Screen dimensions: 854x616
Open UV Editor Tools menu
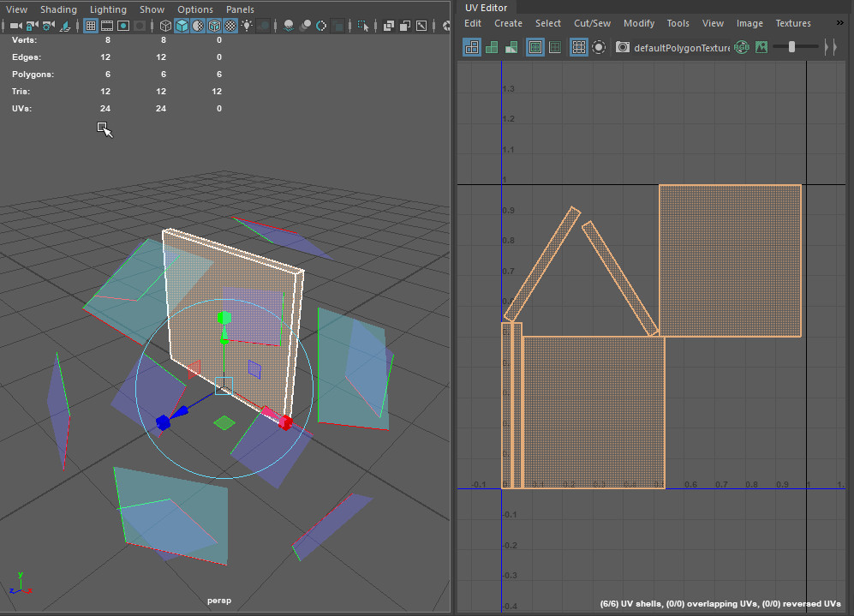coord(678,23)
